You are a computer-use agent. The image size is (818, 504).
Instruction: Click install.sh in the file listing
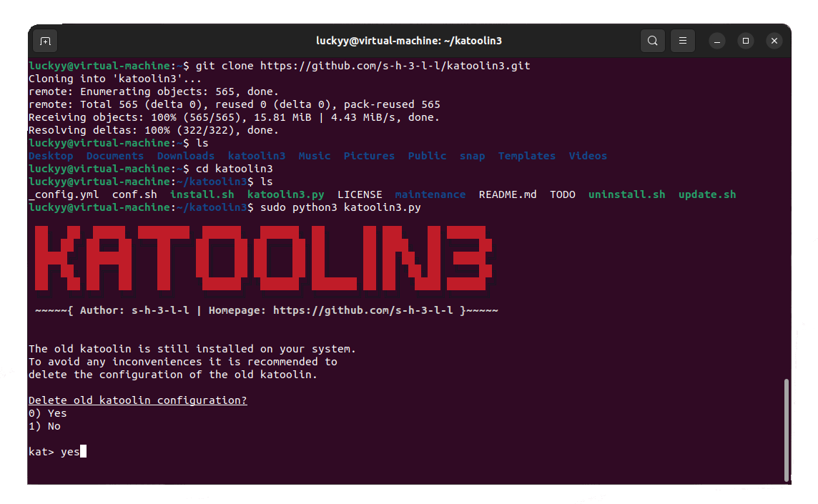[202, 194]
